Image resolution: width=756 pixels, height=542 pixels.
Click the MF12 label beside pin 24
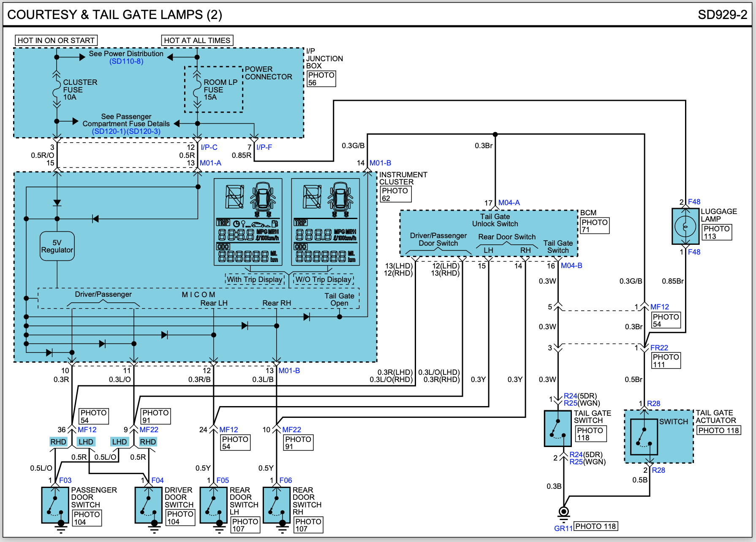click(x=228, y=430)
